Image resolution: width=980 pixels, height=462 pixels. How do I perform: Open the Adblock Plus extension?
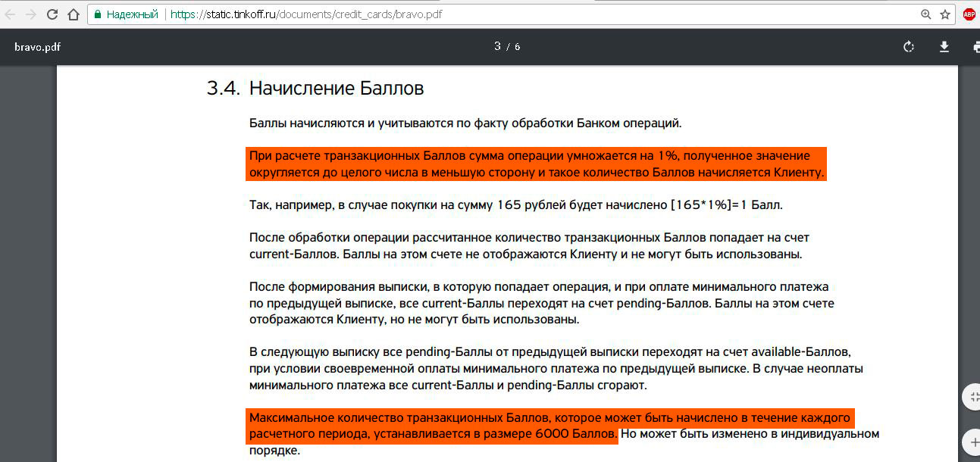pos(969,14)
